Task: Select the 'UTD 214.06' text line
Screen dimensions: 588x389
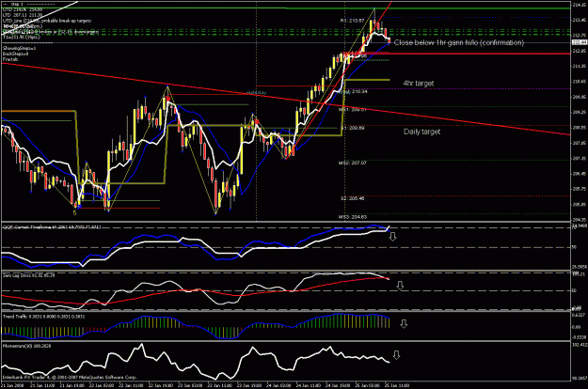Action: (x=23, y=9)
